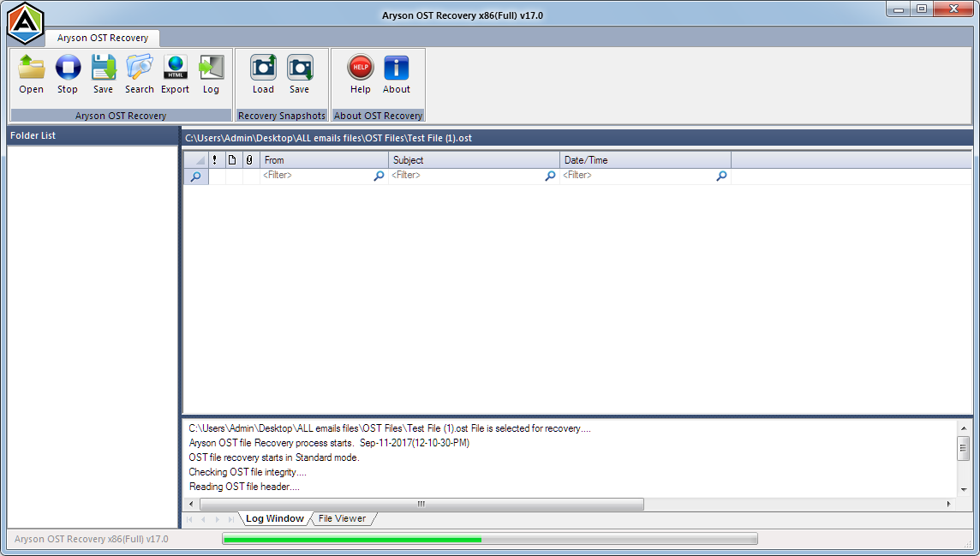Image resolution: width=980 pixels, height=556 pixels.
Task: Click log line 'Aryson OST file Recovery process starts.'
Action: click(x=271, y=443)
